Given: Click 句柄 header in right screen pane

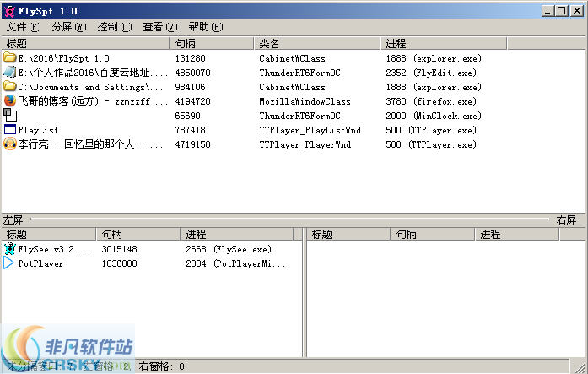Looking at the screenshot, I should pos(433,235).
